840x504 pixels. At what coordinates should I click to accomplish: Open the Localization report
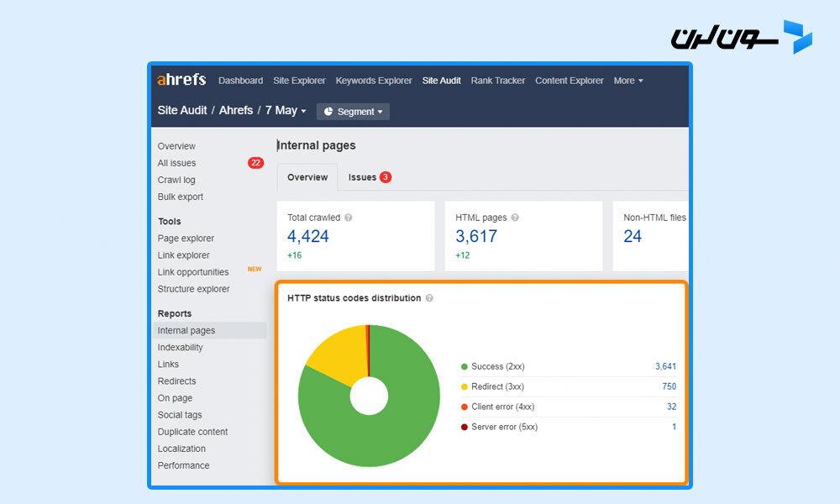(x=181, y=449)
